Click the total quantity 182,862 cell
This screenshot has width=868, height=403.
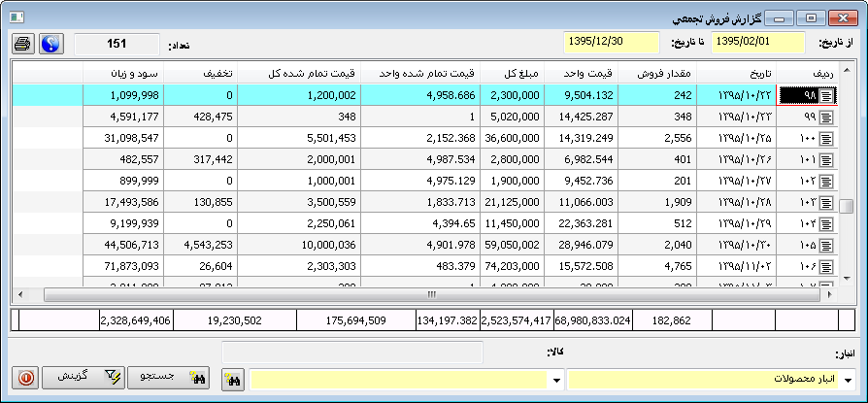tap(672, 320)
